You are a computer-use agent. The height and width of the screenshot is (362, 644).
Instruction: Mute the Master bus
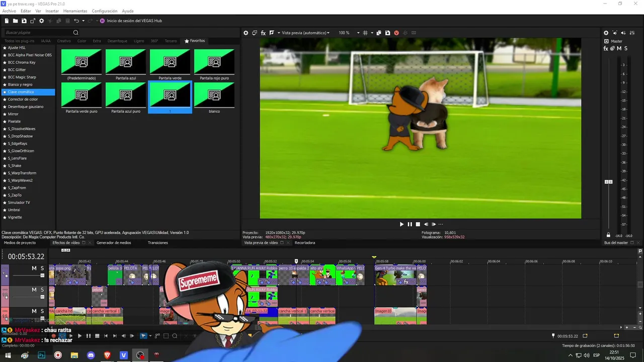619,49
